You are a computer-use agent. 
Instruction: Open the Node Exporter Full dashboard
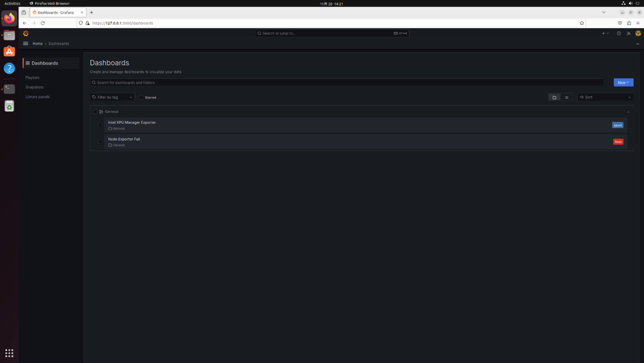[124, 139]
